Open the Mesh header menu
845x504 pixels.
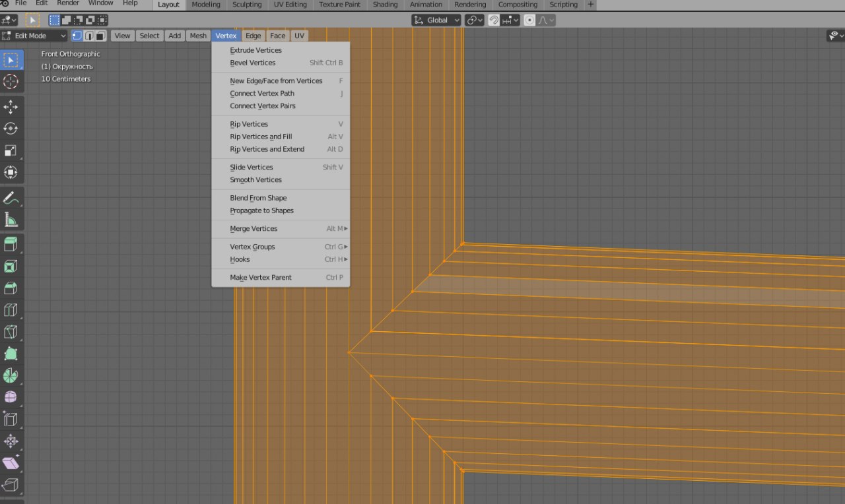pyautogui.click(x=198, y=36)
